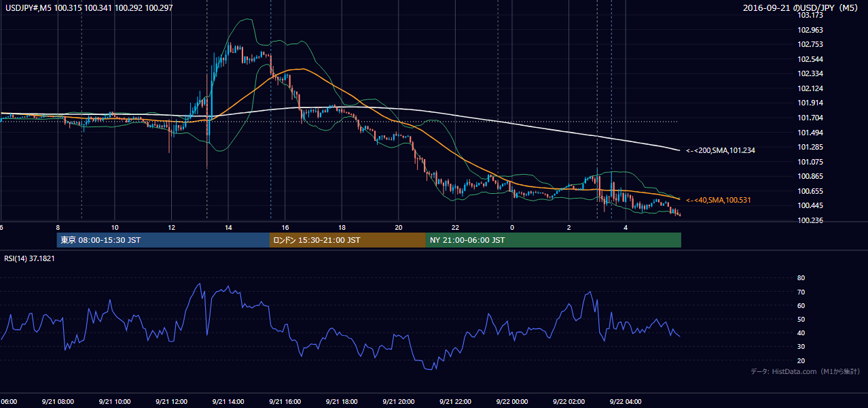Screen dimensions: 868x408
Task: Click the 102.334 price axis label
Action: tap(810, 73)
